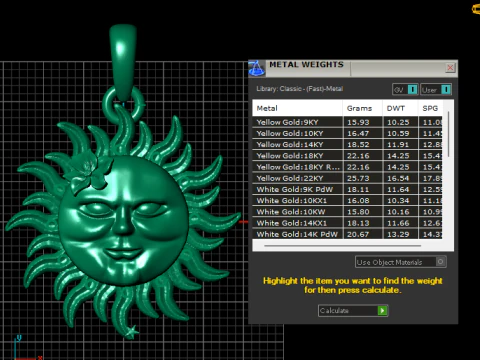Select the Yellow Gold:10KY row
The image size is (480, 360).
tap(348, 133)
